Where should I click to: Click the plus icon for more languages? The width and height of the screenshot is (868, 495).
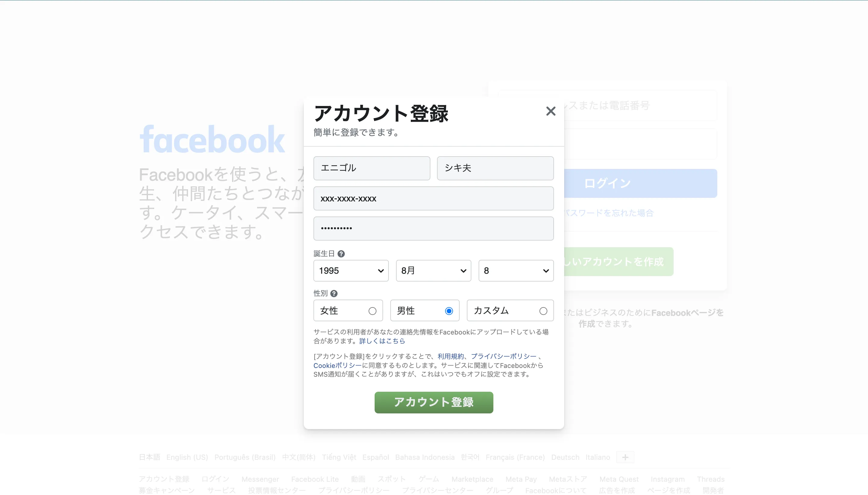[x=625, y=457]
